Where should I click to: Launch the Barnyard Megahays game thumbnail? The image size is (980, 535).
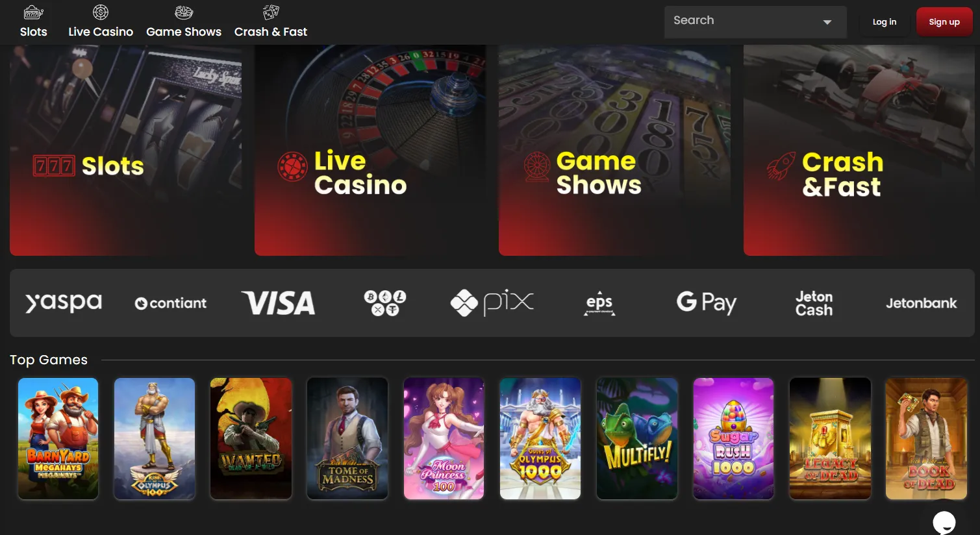pyautogui.click(x=58, y=439)
